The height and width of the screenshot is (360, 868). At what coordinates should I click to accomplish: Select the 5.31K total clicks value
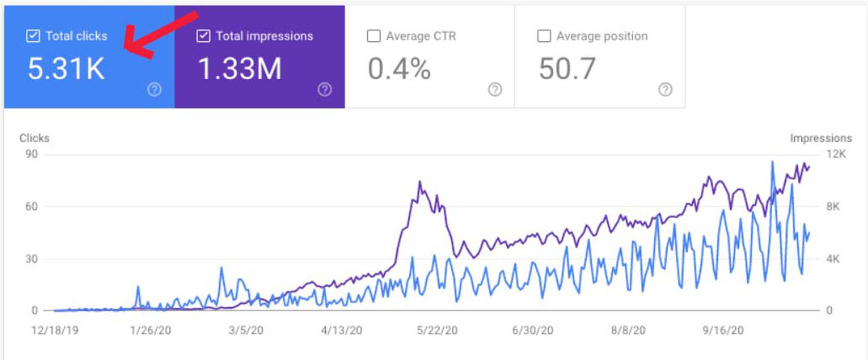click(66, 69)
